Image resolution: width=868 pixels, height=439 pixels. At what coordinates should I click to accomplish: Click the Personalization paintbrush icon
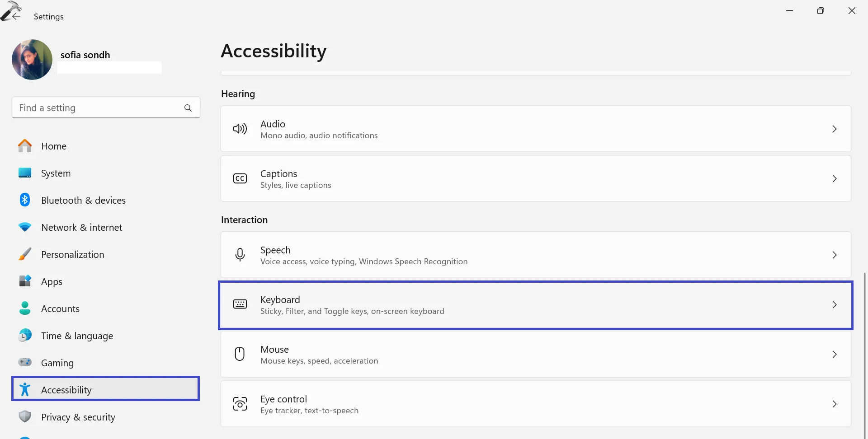pyautogui.click(x=25, y=254)
